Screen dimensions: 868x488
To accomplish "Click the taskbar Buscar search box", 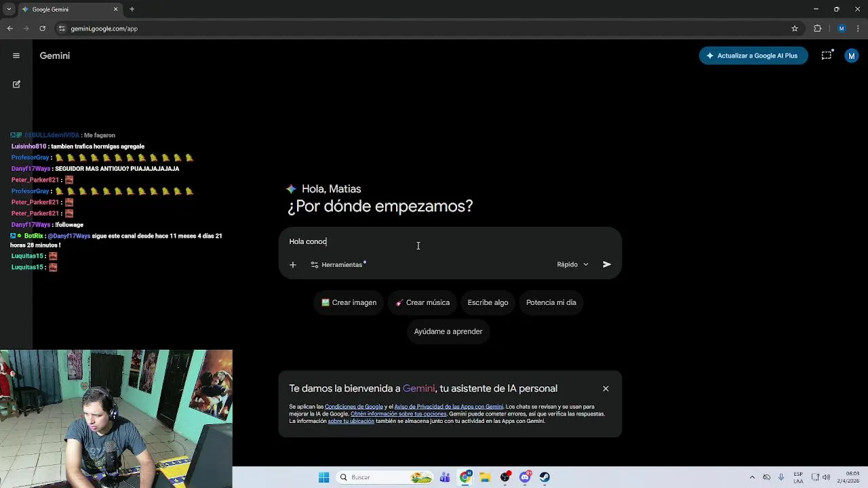I will [x=385, y=477].
